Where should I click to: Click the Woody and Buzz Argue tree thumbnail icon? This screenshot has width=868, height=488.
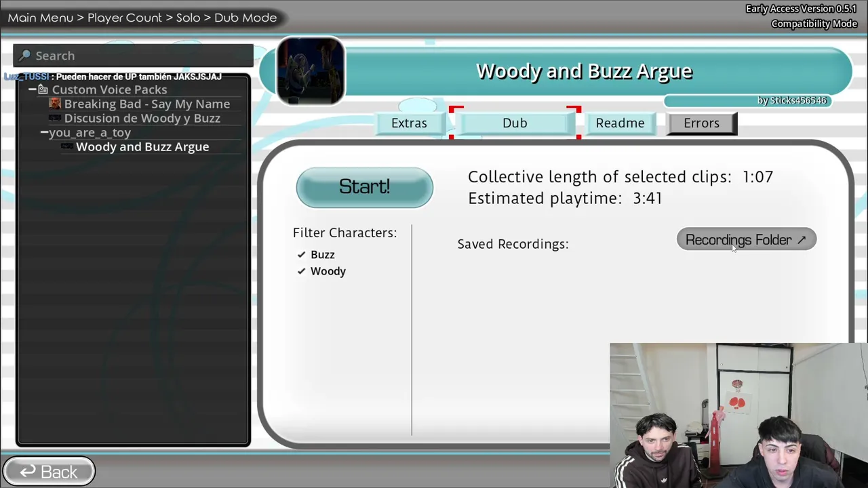click(x=67, y=146)
